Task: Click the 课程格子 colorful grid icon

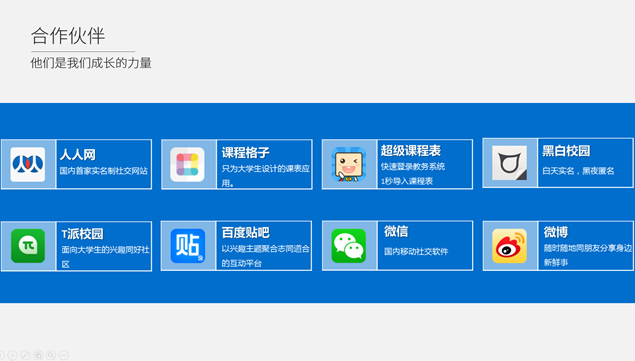Action: 187,164
